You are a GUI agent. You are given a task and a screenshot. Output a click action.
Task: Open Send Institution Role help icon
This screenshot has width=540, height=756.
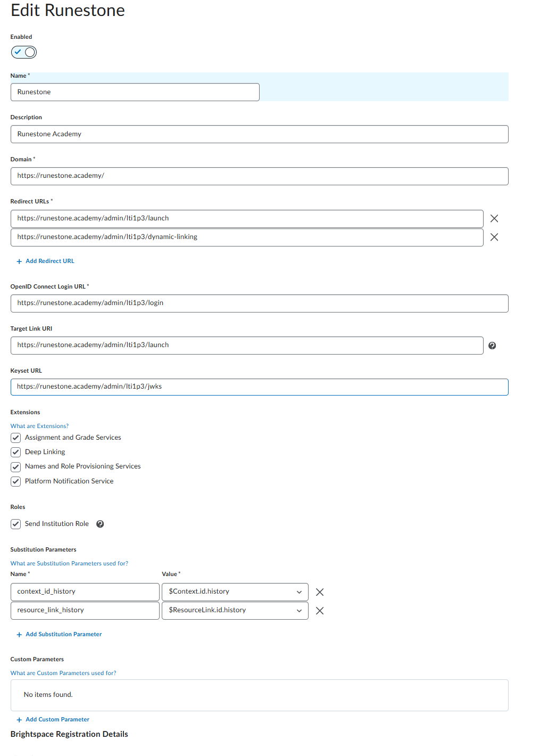coord(100,524)
